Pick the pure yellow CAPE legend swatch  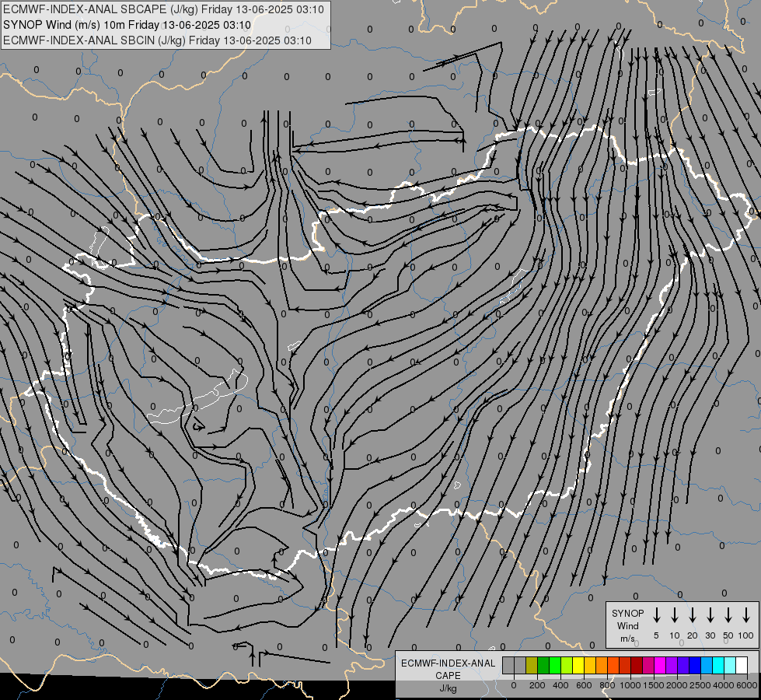coord(578,665)
